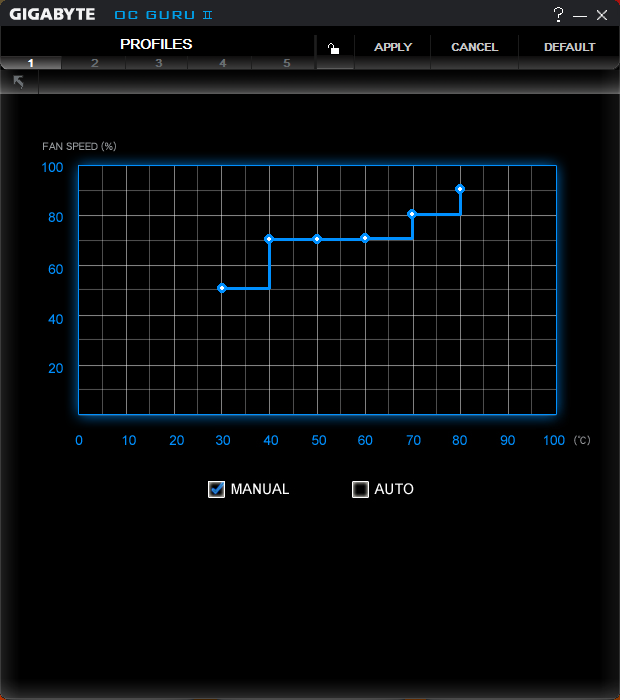
Task: Select the fan curve point at 30°C
Action: tap(222, 288)
